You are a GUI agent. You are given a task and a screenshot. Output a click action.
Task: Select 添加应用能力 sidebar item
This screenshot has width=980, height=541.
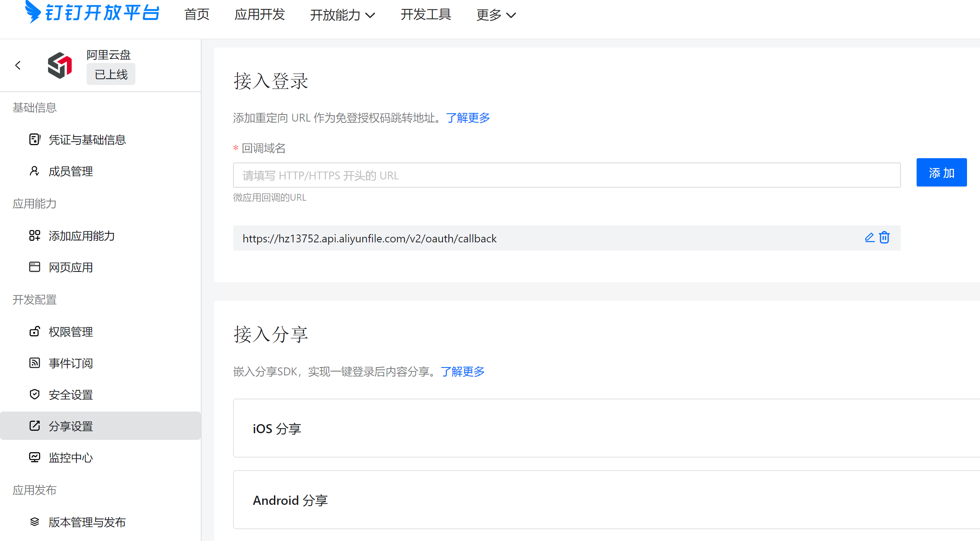82,236
